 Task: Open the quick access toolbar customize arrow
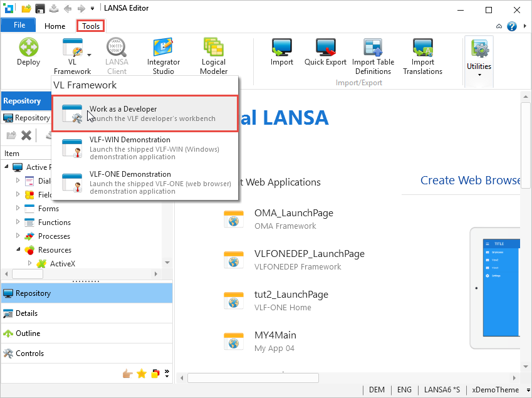pyautogui.click(x=92, y=9)
